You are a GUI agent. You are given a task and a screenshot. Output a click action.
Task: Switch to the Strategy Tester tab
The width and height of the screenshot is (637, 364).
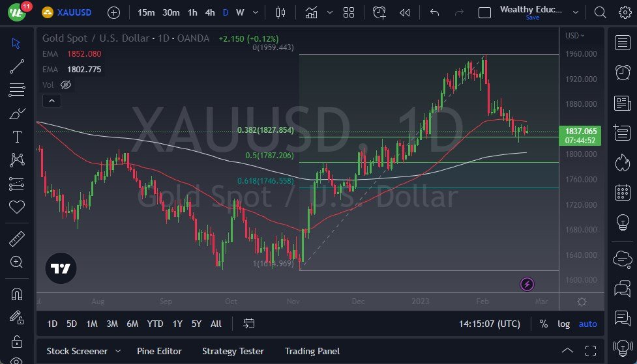(233, 351)
